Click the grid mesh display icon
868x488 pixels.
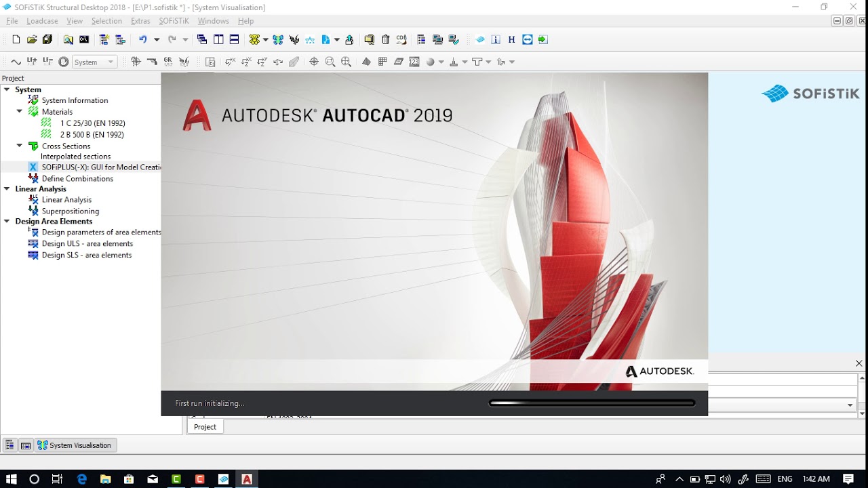382,62
